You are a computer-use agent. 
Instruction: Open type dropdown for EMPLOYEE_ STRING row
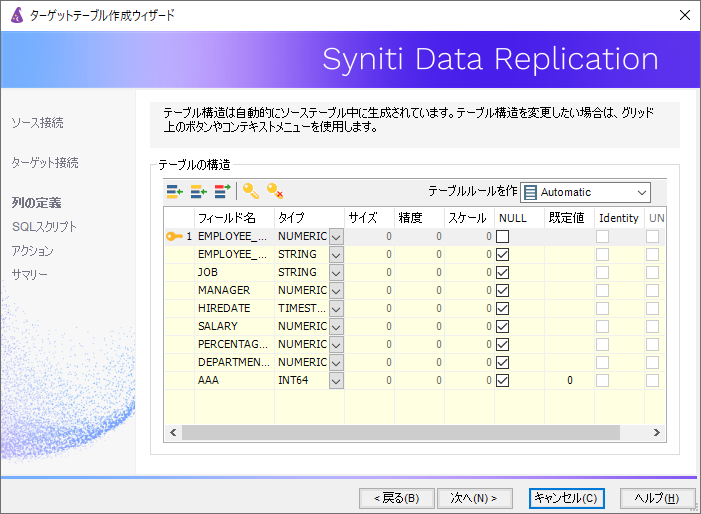(x=336, y=255)
